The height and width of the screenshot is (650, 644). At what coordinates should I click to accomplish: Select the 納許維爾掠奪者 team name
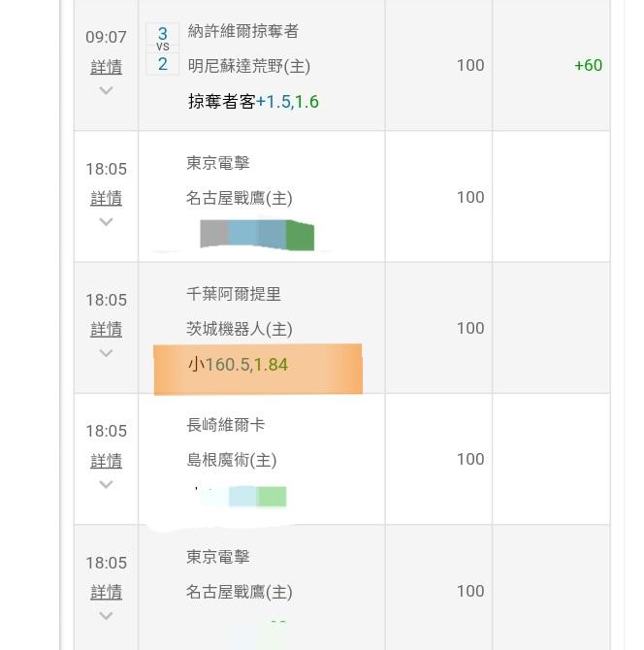click(x=243, y=31)
